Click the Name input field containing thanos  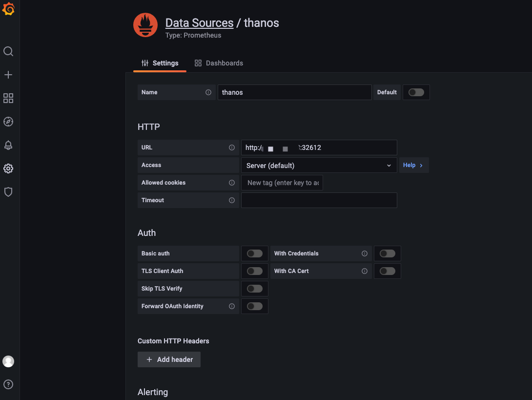coord(294,92)
